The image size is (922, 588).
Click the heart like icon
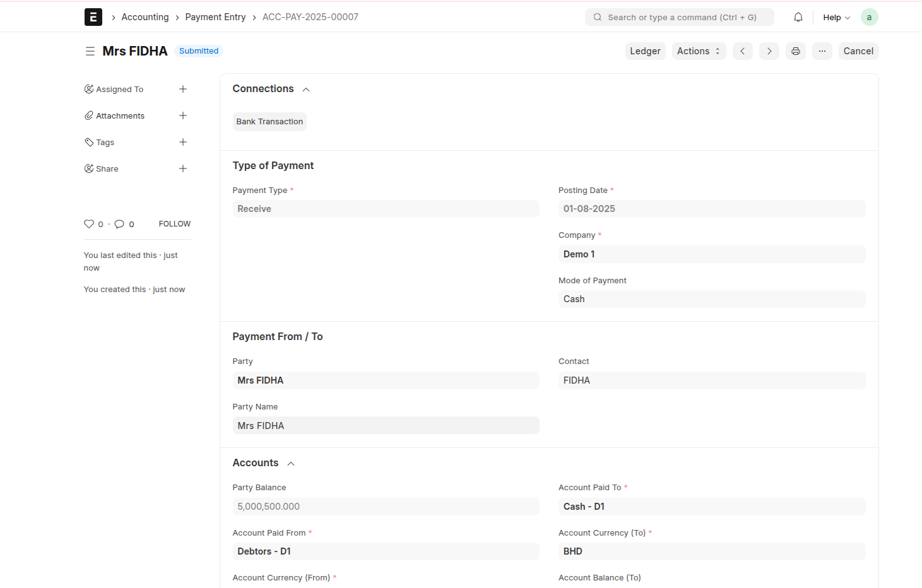tap(89, 224)
